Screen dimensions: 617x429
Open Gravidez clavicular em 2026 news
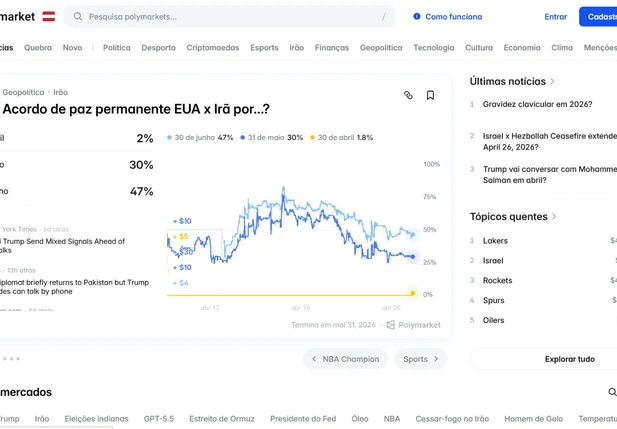(x=538, y=104)
